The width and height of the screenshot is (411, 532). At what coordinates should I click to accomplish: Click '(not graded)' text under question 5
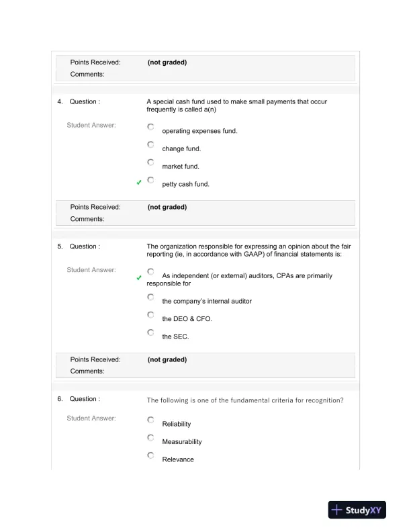(167, 359)
